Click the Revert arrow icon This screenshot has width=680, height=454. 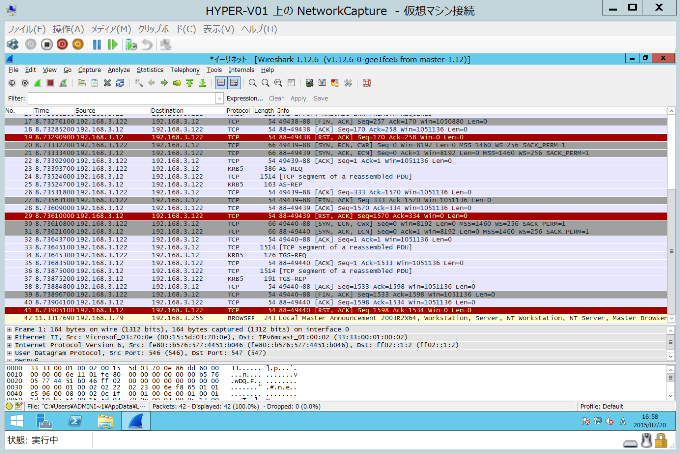coord(147,44)
